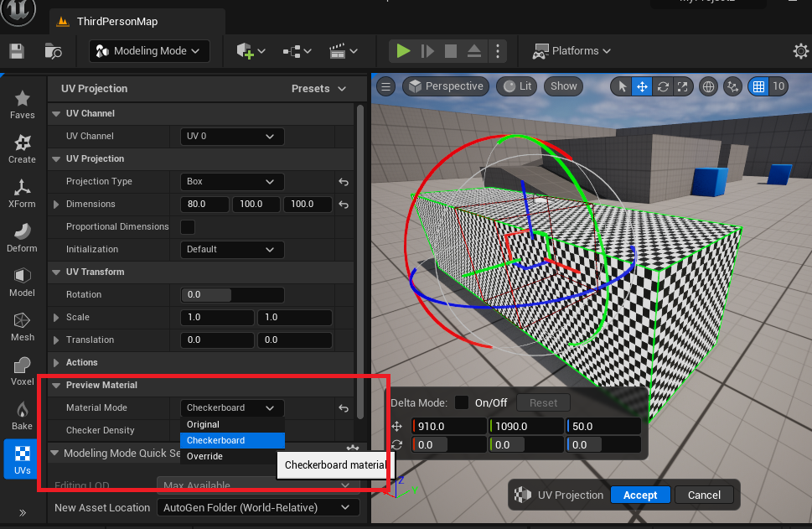
Task: Expand the Scale property row
Action: [56, 317]
